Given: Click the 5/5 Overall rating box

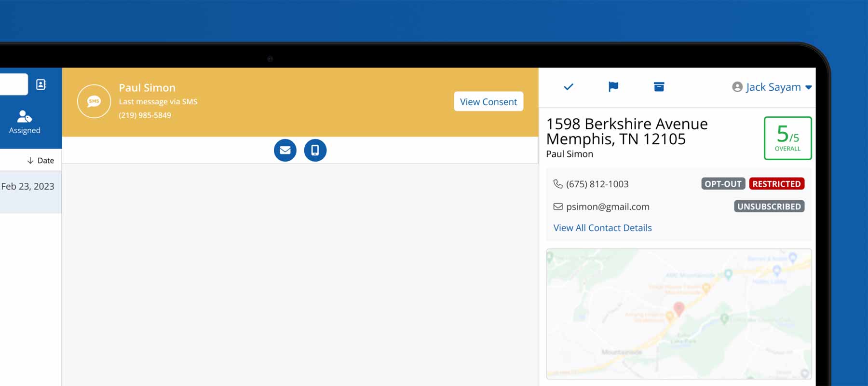Looking at the screenshot, I should pyautogui.click(x=787, y=138).
